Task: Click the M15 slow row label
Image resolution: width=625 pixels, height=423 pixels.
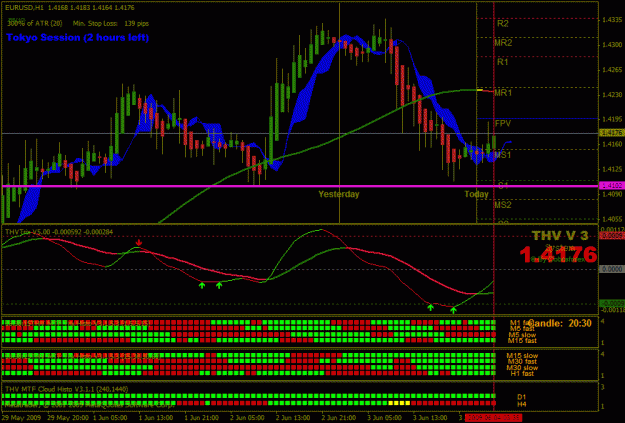Action: [522, 356]
